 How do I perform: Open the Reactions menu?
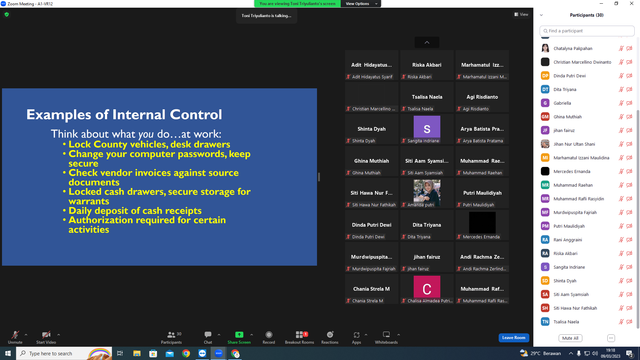pos(330,337)
